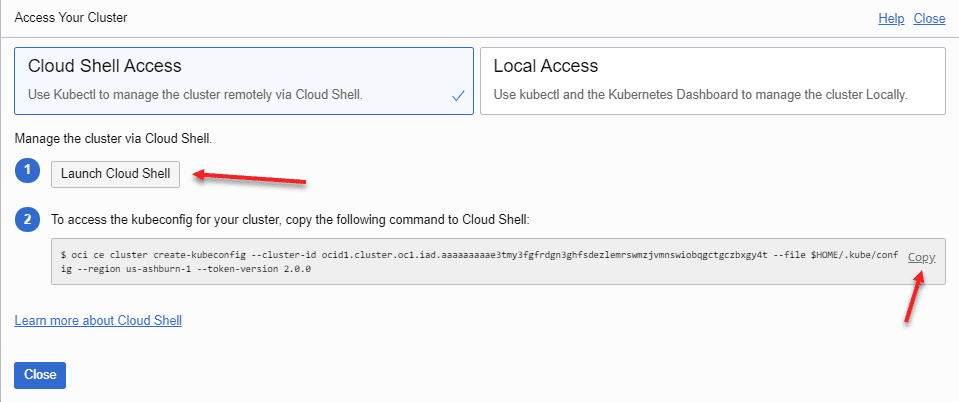
Task: Click the step 2 numbered circle
Action: pyautogui.click(x=28, y=219)
